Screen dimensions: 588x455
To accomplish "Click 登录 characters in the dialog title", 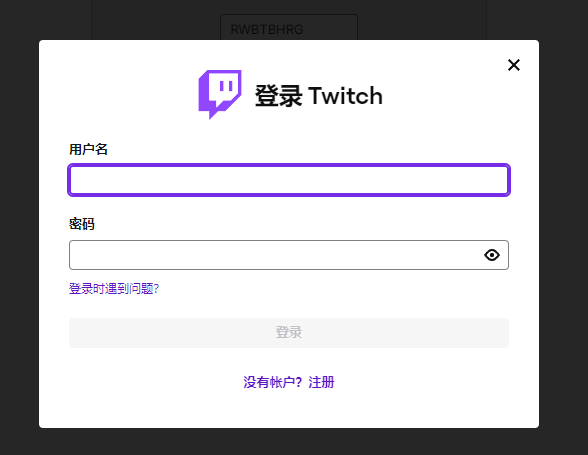I will coord(279,96).
